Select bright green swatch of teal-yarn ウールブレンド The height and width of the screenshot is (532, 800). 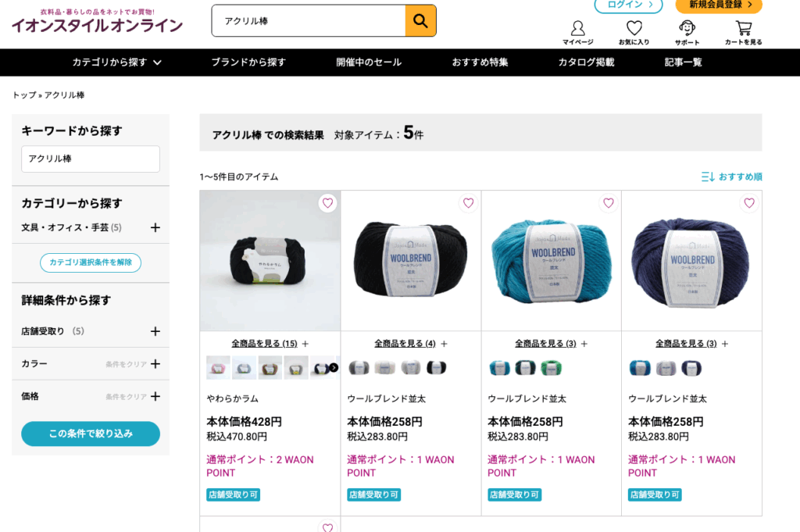[552, 368]
